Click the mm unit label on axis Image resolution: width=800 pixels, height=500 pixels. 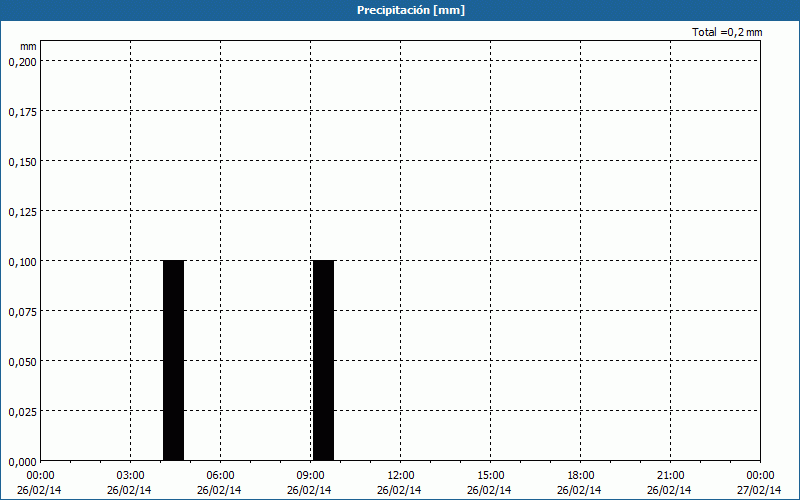pyautogui.click(x=28, y=46)
